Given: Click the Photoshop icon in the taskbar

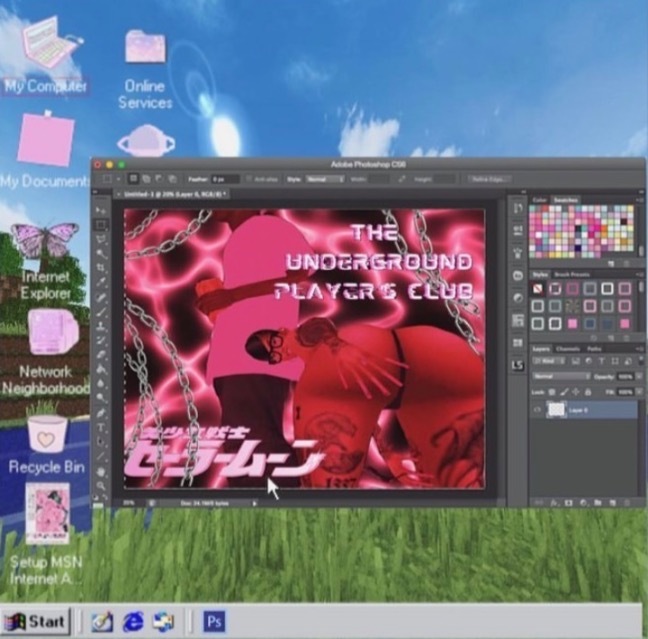Looking at the screenshot, I should pyautogui.click(x=214, y=621).
